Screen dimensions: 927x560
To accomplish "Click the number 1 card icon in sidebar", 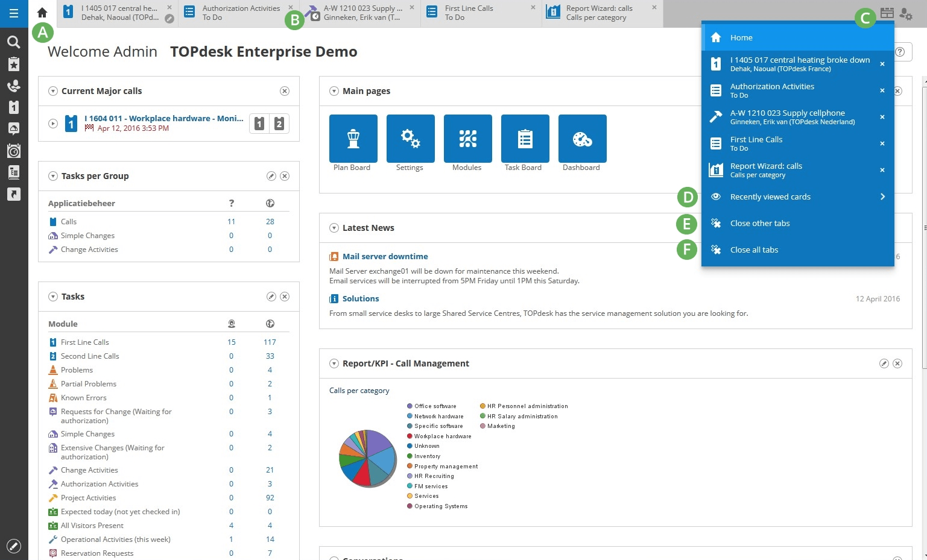I will (13, 107).
